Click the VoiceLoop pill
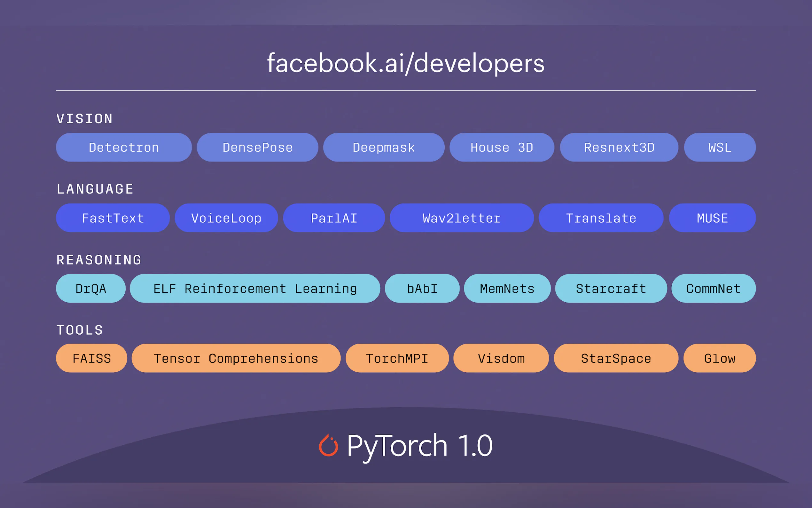This screenshot has width=812, height=508. point(226,218)
